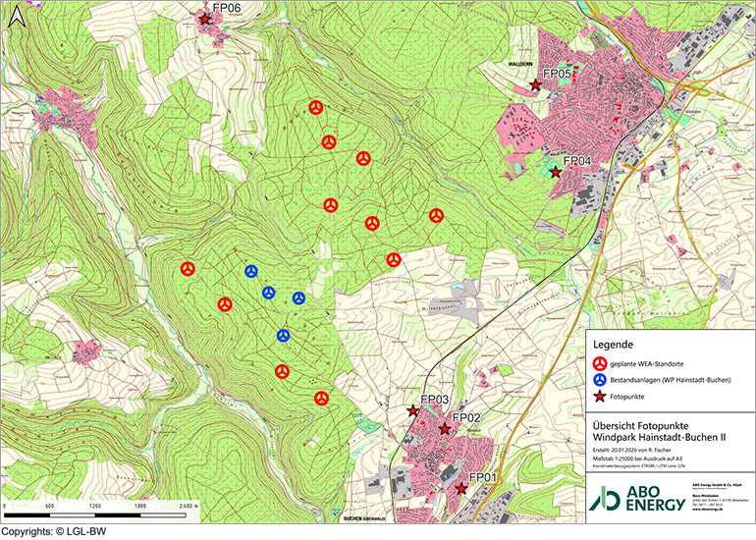This screenshot has height=540, width=756.
Task: Click the northernmost red planned turbine marker
Action: click(315, 107)
